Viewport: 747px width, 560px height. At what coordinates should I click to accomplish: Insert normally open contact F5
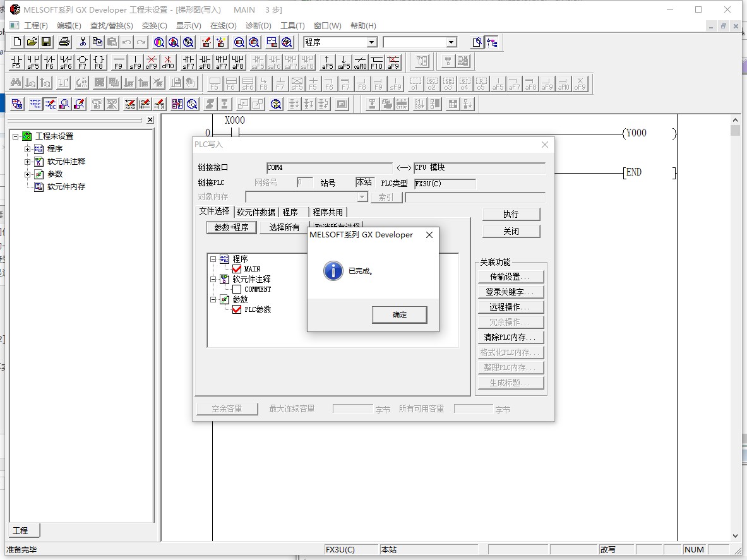point(16,62)
